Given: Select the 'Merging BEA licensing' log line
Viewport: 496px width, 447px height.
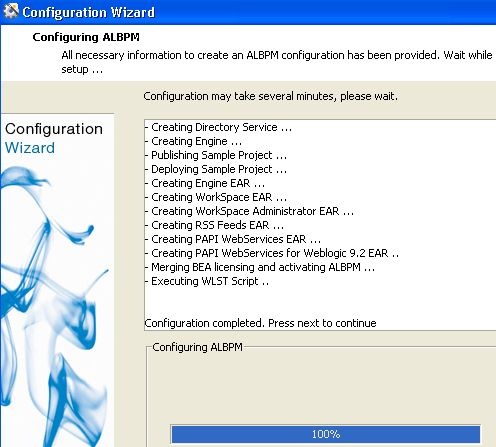Looking at the screenshot, I should coord(260,267).
